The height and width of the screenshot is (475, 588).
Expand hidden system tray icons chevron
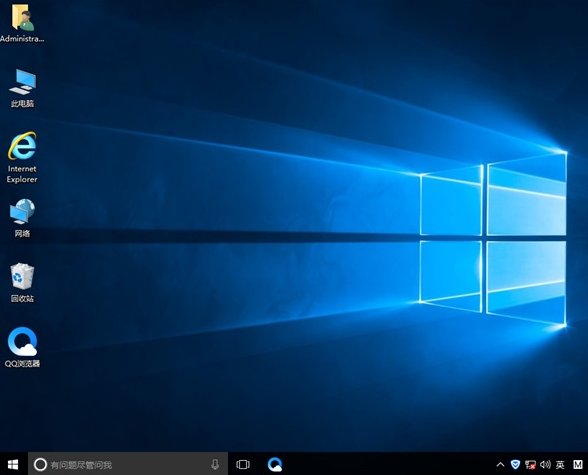[x=500, y=465]
